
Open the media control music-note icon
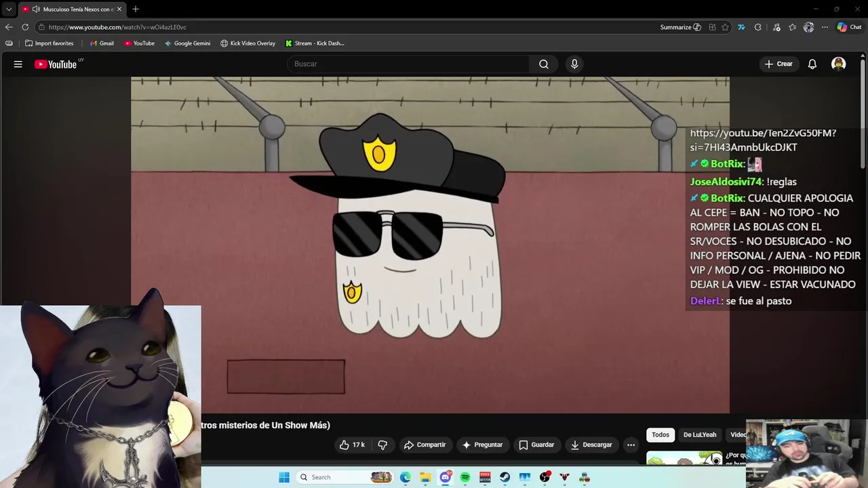coord(776,27)
